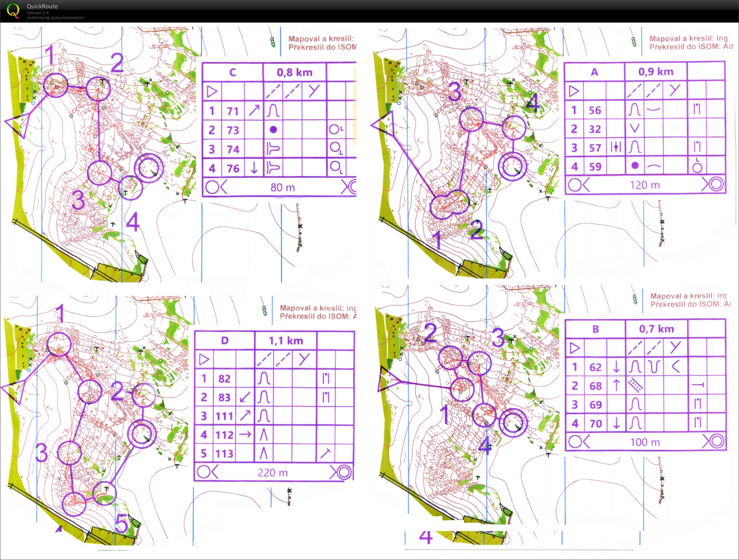Click the down arrow in course B row 1
Image resolution: width=739 pixels, height=560 pixels.
pos(616,367)
